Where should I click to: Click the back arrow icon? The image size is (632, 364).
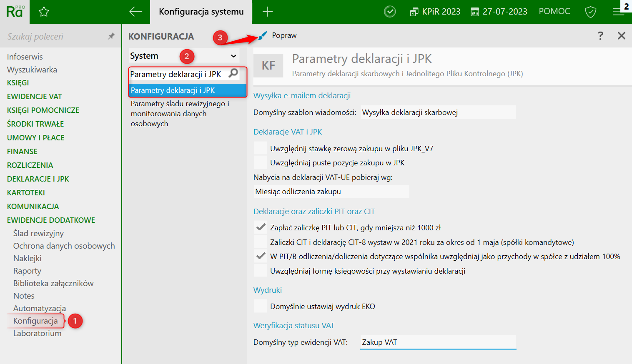pos(135,12)
